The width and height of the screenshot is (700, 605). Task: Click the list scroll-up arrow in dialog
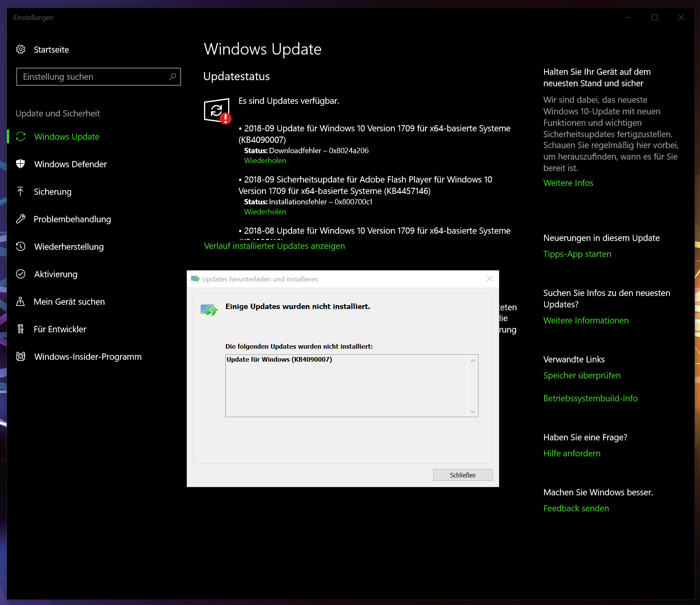point(473,361)
